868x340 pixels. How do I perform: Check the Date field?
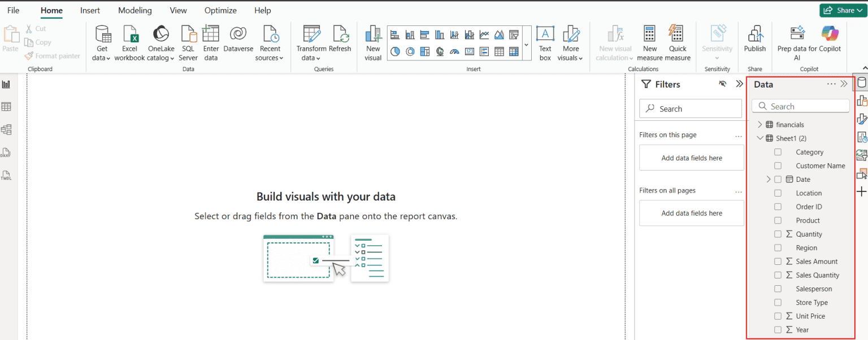[x=778, y=179]
